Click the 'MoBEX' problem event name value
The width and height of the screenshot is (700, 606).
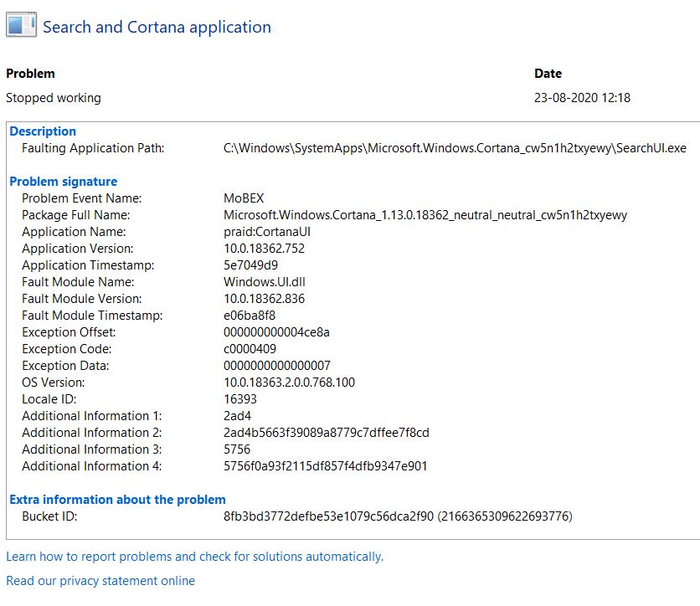coord(244,198)
